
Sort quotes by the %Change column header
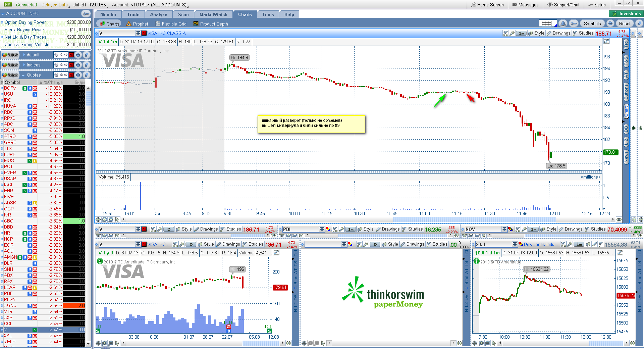pos(51,82)
